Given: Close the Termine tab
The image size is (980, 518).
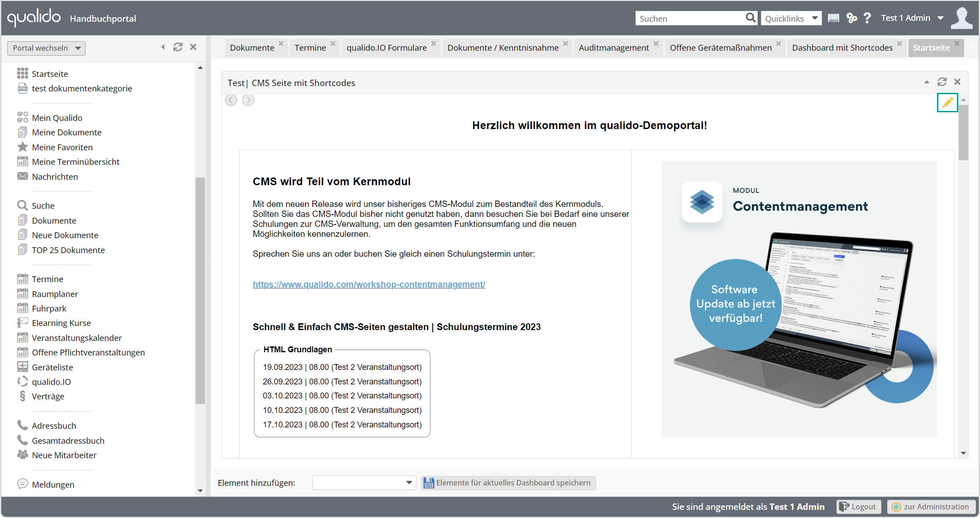Looking at the screenshot, I should coord(333,43).
